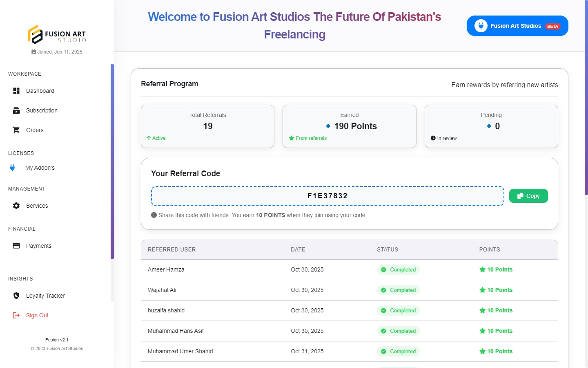Click the Oct 30, 2025 date for Ameer Hamza
Image resolution: width=588 pixels, height=368 pixels.
point(307,269)
